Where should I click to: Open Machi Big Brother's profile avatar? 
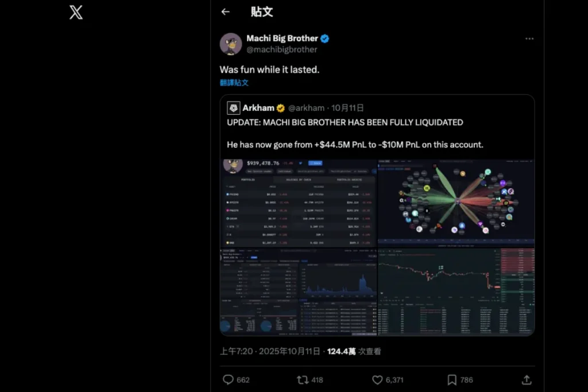click(x=231, y=44)
